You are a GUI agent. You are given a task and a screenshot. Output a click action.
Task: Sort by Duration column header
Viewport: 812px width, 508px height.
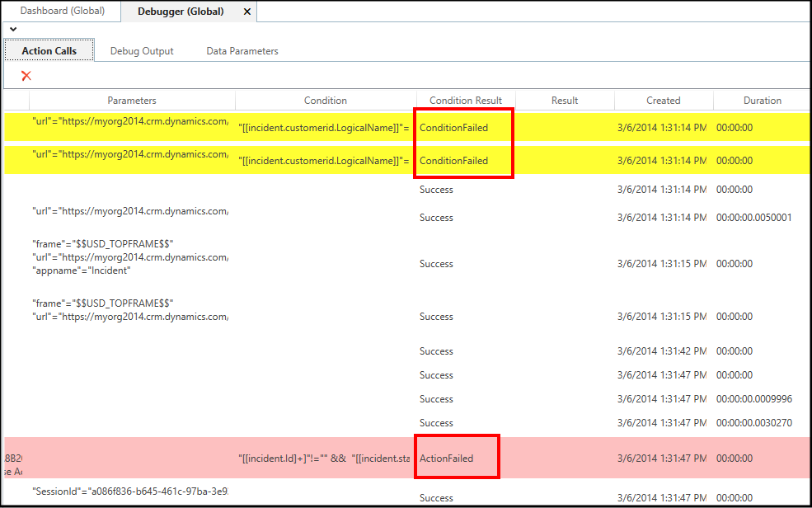(x=763, y=101)
